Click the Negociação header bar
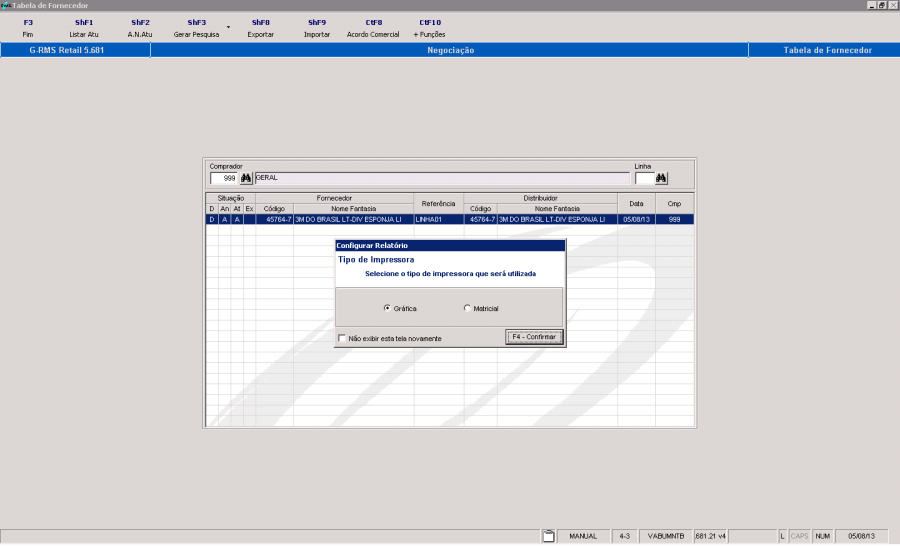This screenshot has width=900, height=546. click(450, 50)
